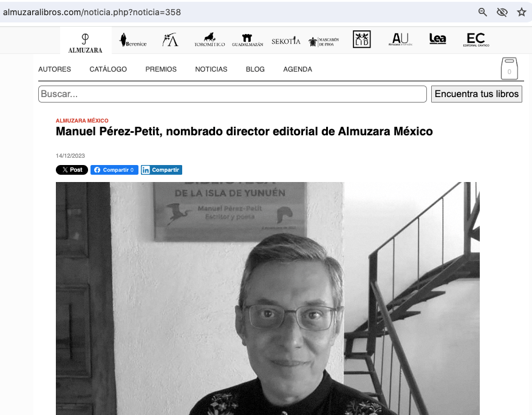Toggle the browser tracking-protection eye icon
The height and width of the screenshot is (415, 532).
pyautogui.click(x=502, y=12)
